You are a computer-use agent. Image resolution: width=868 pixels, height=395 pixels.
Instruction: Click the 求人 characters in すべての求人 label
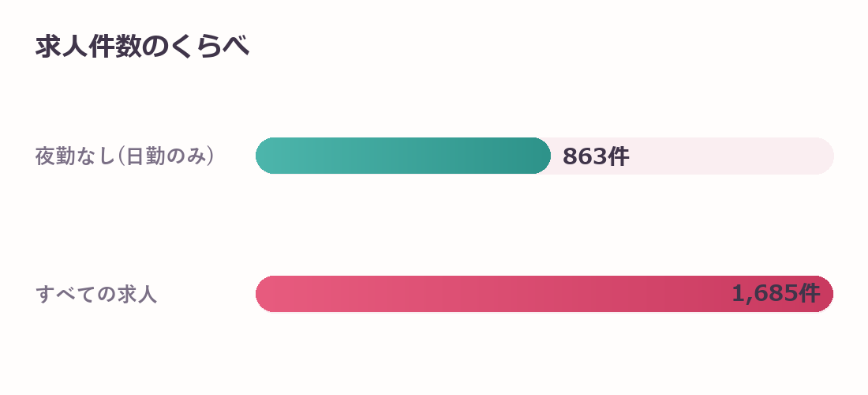click(x=137, y=294)
